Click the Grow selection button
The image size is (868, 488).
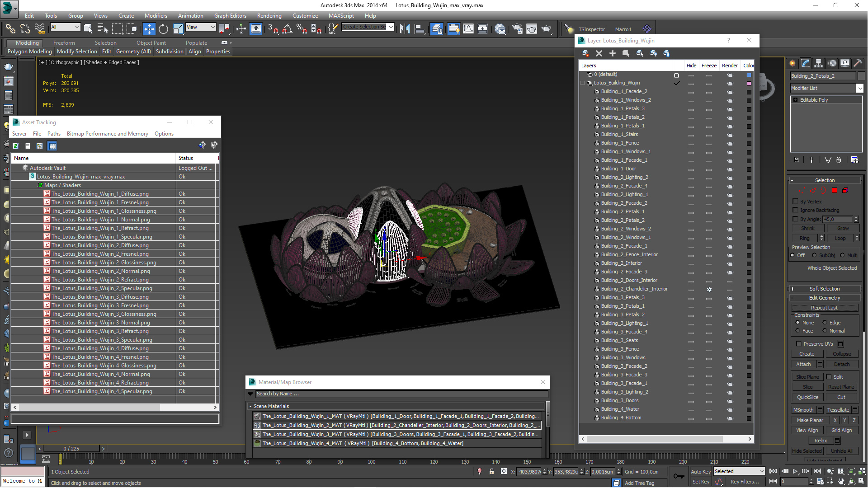click(843, 228)
